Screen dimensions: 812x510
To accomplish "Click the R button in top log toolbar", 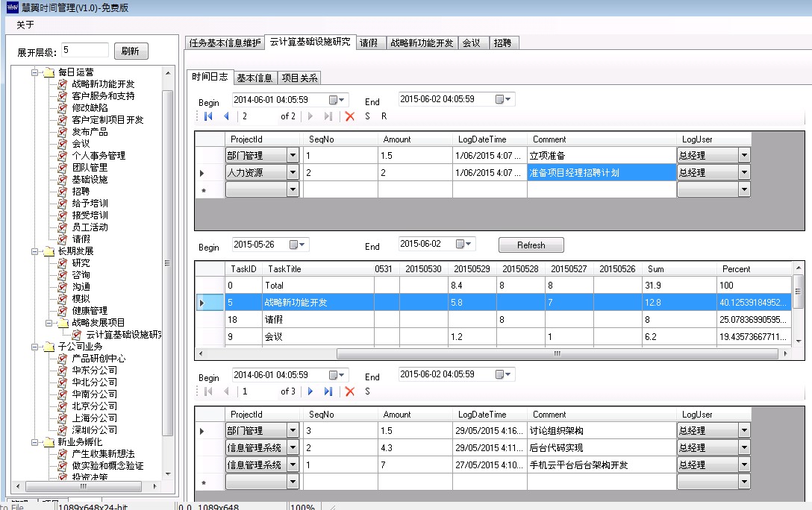I will pos(384,116).
